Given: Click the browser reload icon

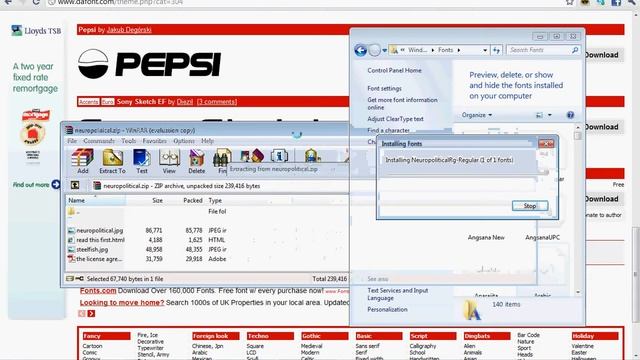Looking at the screenshot, I should [36, 2].
